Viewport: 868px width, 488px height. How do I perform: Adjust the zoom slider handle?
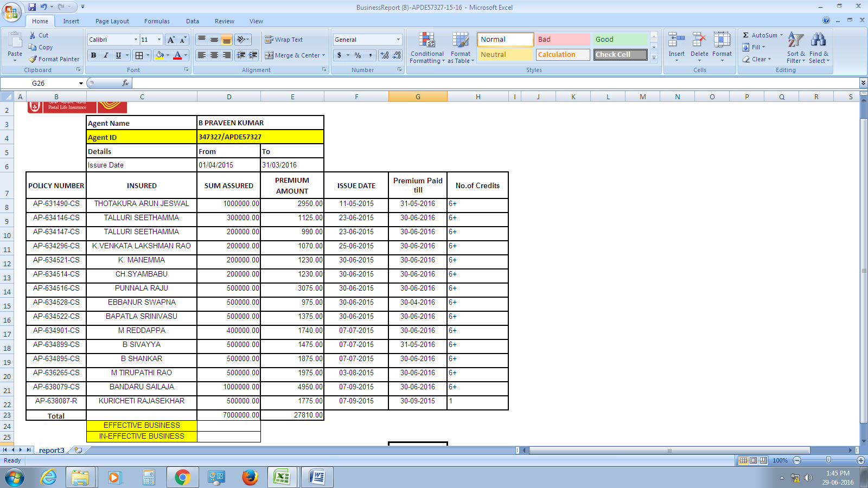coord(828,460)
